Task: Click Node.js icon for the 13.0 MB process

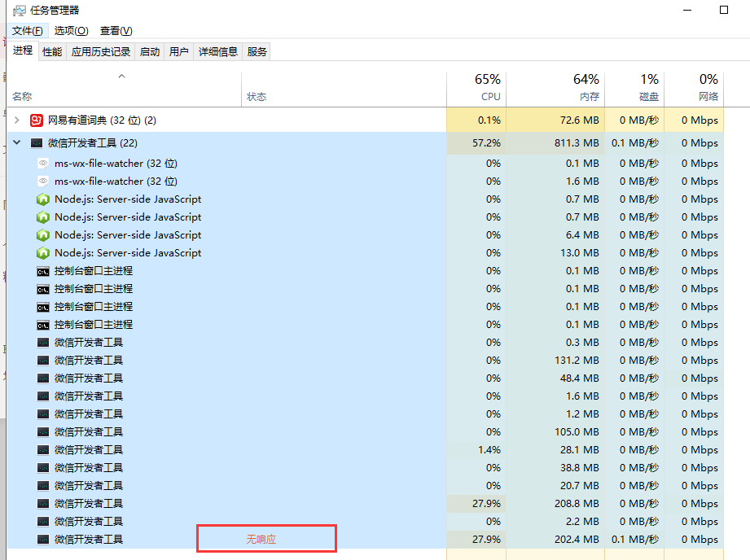Action: pyautogui.click(x=43, y=253)
